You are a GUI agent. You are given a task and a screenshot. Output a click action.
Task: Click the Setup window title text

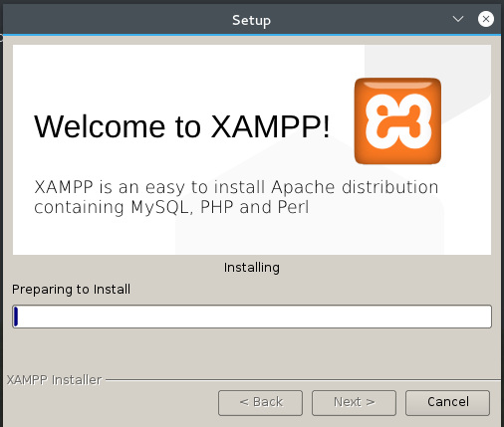click(x=251, y=21)
